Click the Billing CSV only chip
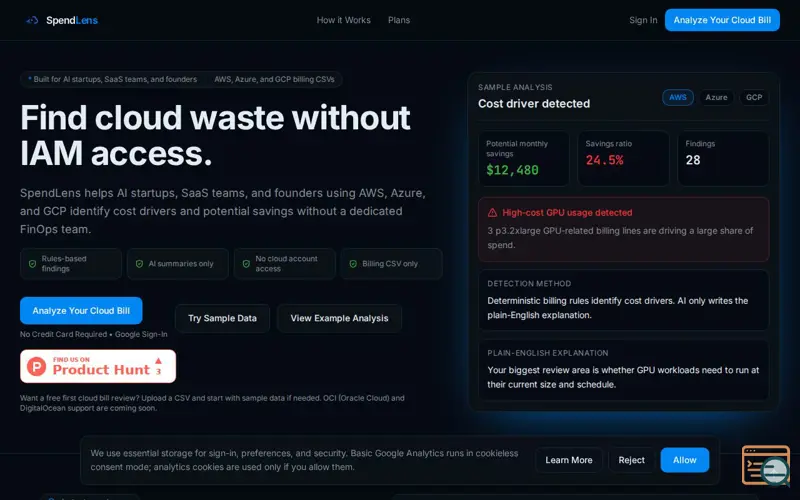The width and height of the screenshot is (800, 500). (x=391, y=264)
